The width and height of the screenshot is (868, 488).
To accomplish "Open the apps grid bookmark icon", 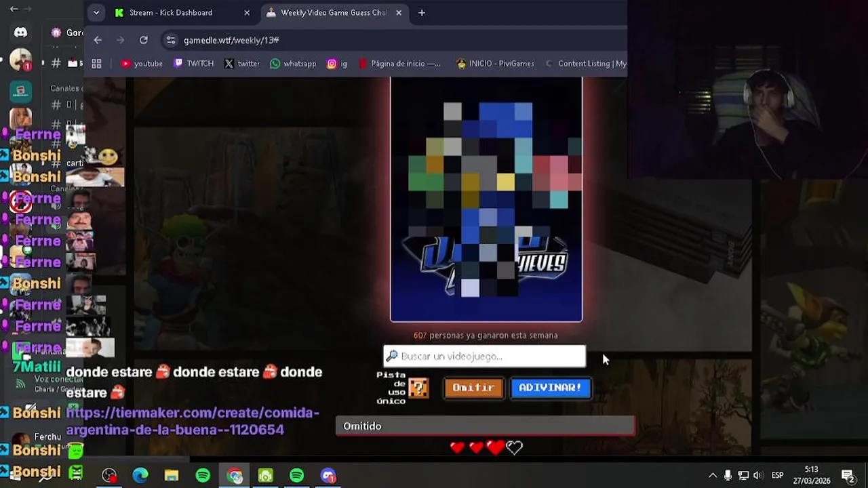I will 96,64.
